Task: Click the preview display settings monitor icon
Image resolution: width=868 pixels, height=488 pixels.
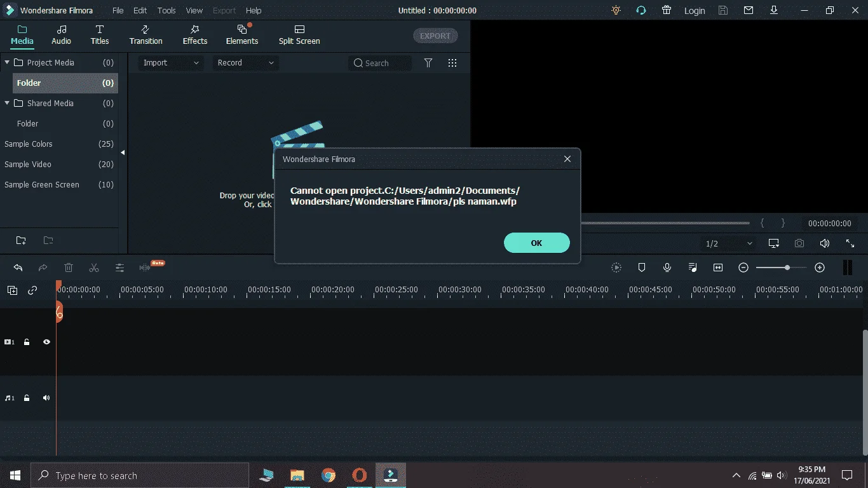Action: point(773,243)
